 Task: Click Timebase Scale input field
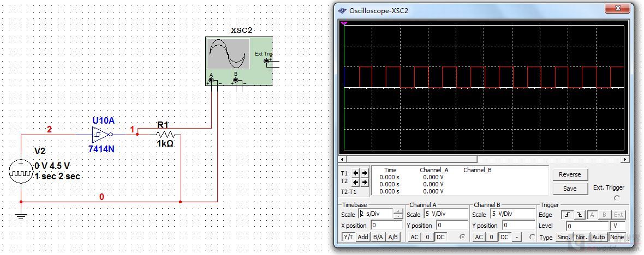(375, 214)
